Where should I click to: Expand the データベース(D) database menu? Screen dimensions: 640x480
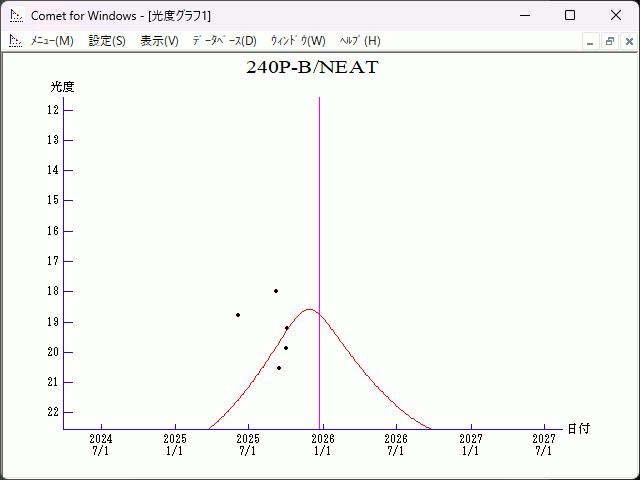[224, 41]
